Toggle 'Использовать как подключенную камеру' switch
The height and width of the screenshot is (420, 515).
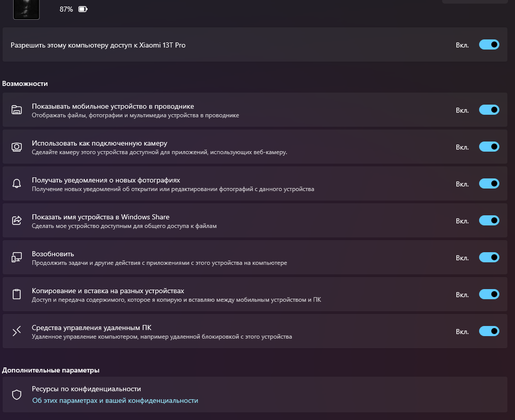[489, 147]
